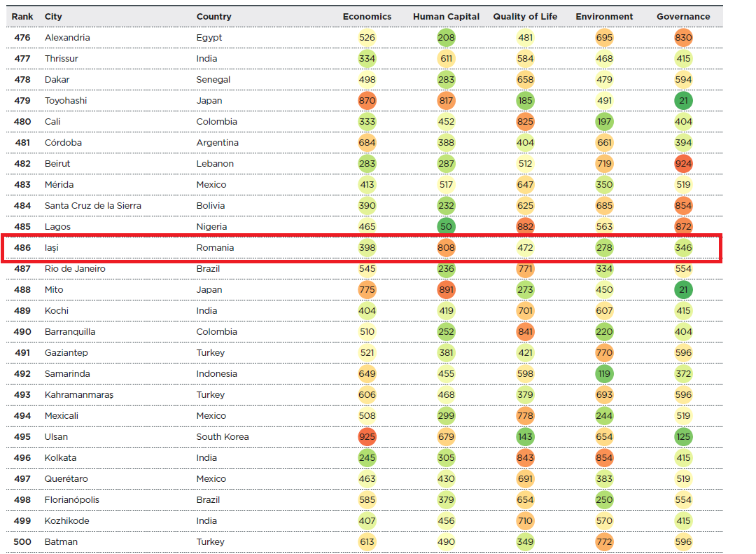Click the Governance column header
Viewport: 756px width, 554px height.
[x=683, y=16]
